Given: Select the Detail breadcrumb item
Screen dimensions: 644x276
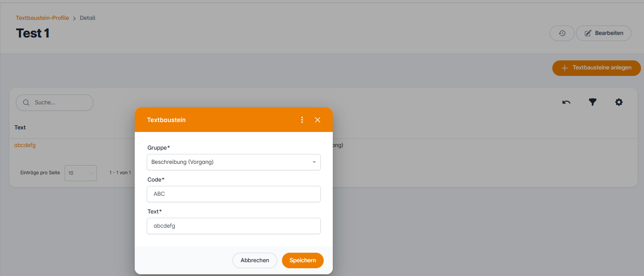Looking at the screenshot, I should point(87,18).
